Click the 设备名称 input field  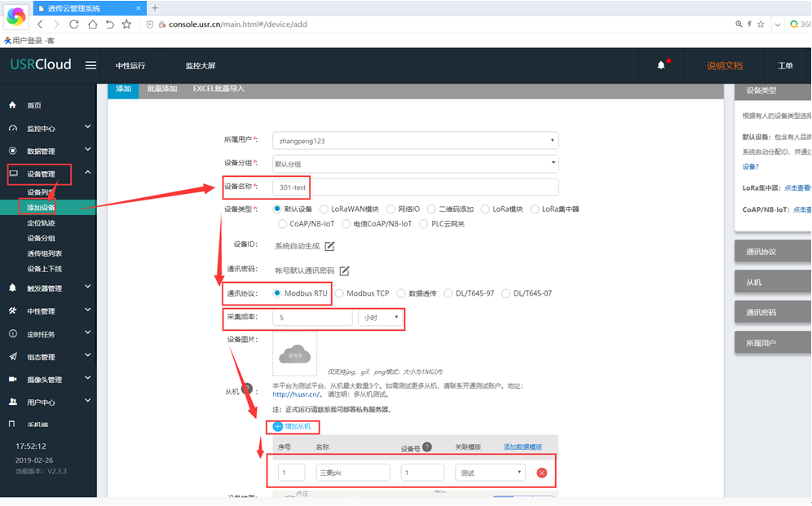coord(415,187)
